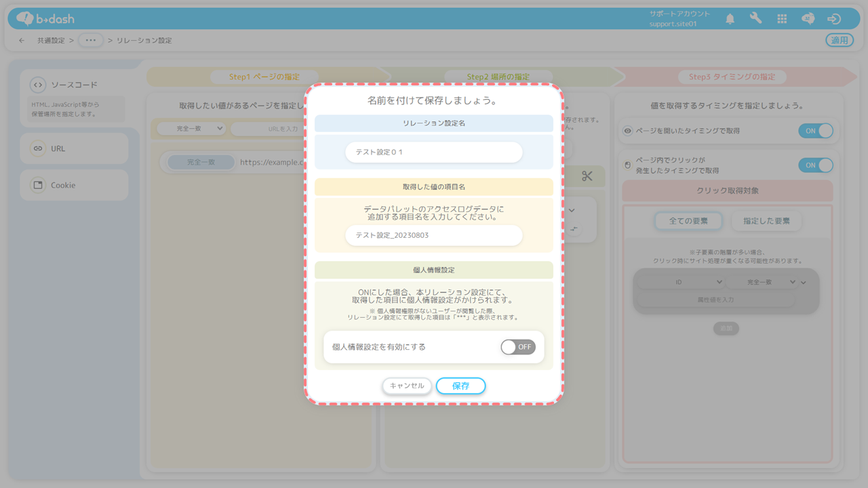Select the Cookie sidebar item
This screenshot has width=868, height=488.
click(74, 185)
